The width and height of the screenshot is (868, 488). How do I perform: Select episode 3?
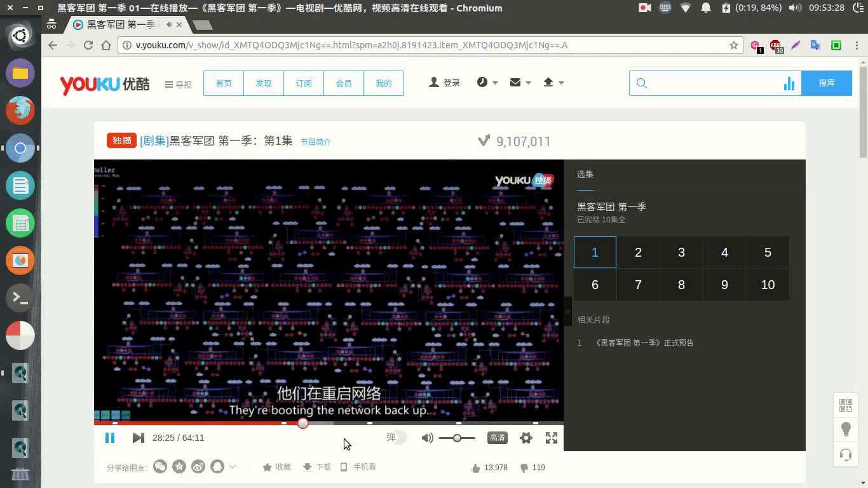[x=681, y=252]
